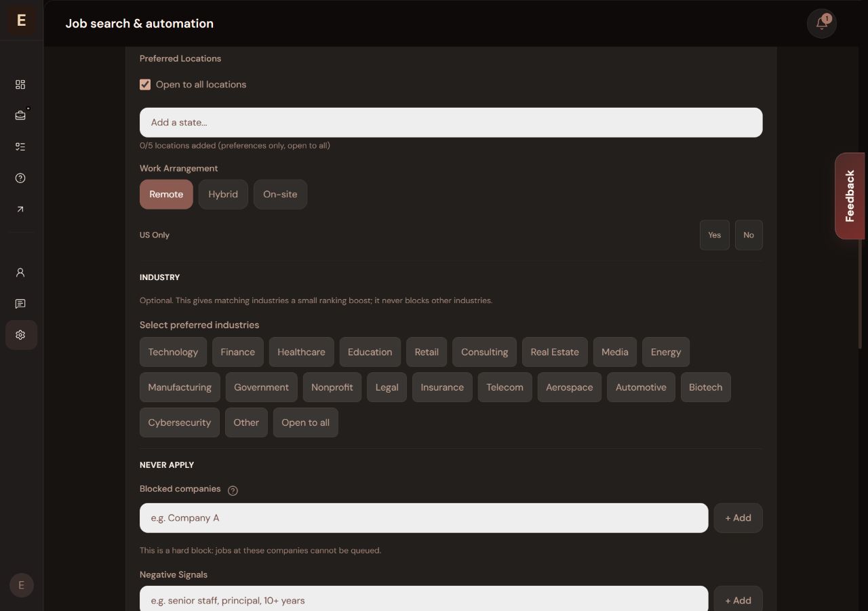Select Hybrid work arrangement
868x611 pixels.
click(223, 195)
